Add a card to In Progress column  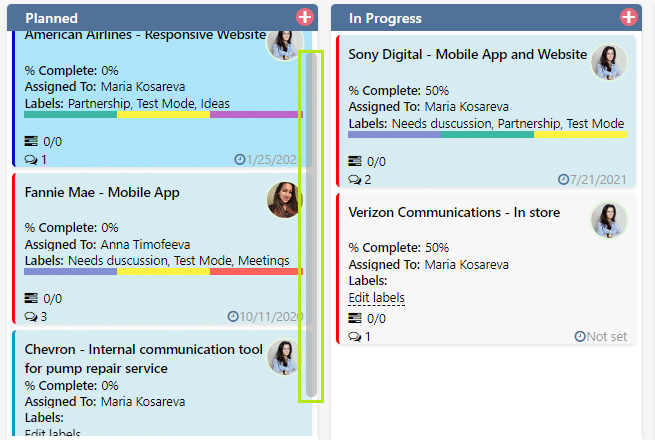pos(629,18)
